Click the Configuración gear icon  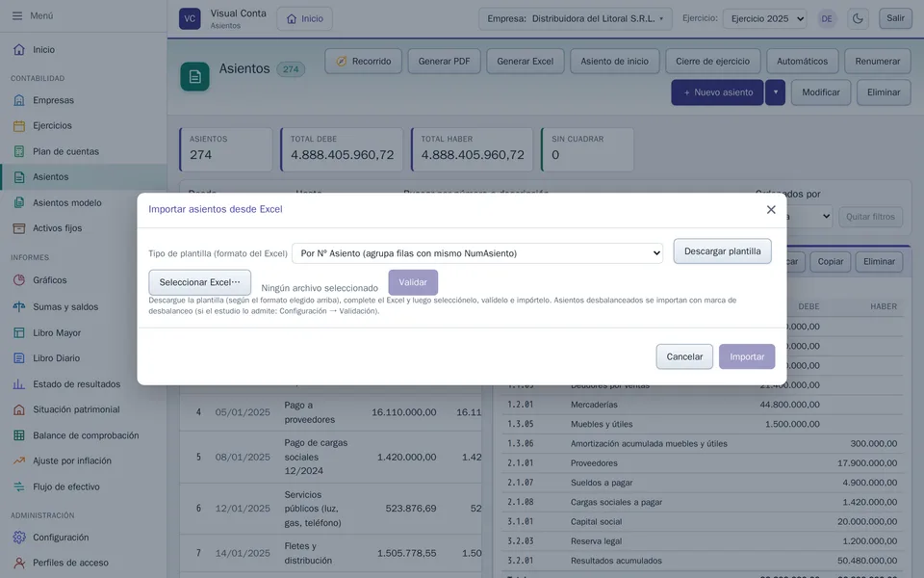coord(19,538)
